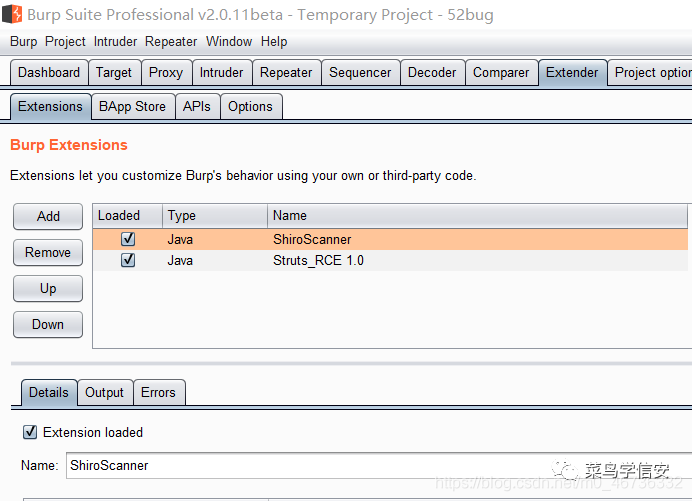This screenshot has width=692, height=501.
Task: Open the Errors tab
Action: (x=158, y=392)
